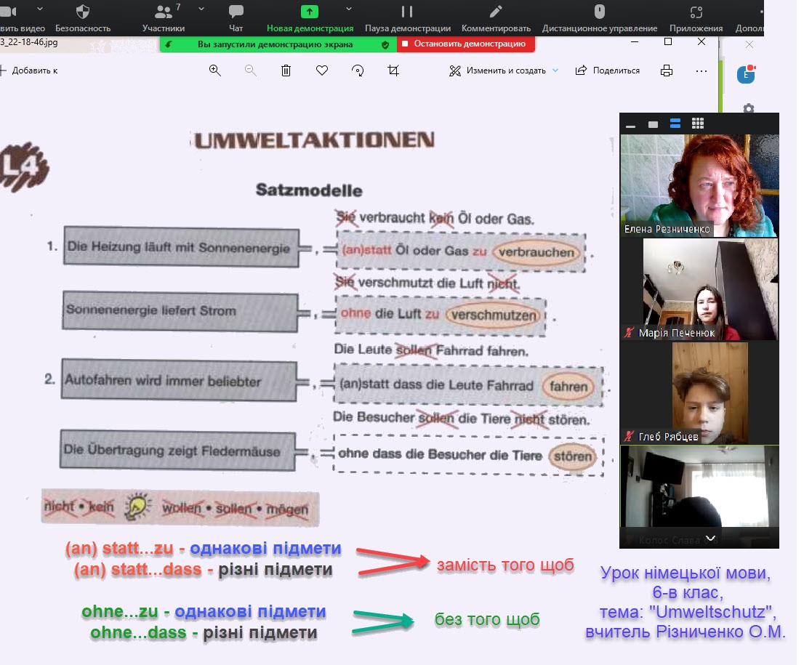Open the Приложения menu item

[x=696, y=18]
